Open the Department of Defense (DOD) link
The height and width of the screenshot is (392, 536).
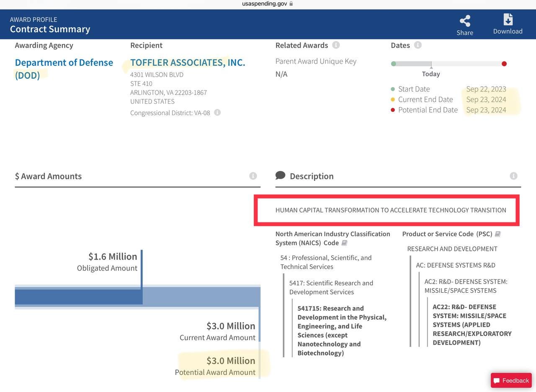point(64,69)
